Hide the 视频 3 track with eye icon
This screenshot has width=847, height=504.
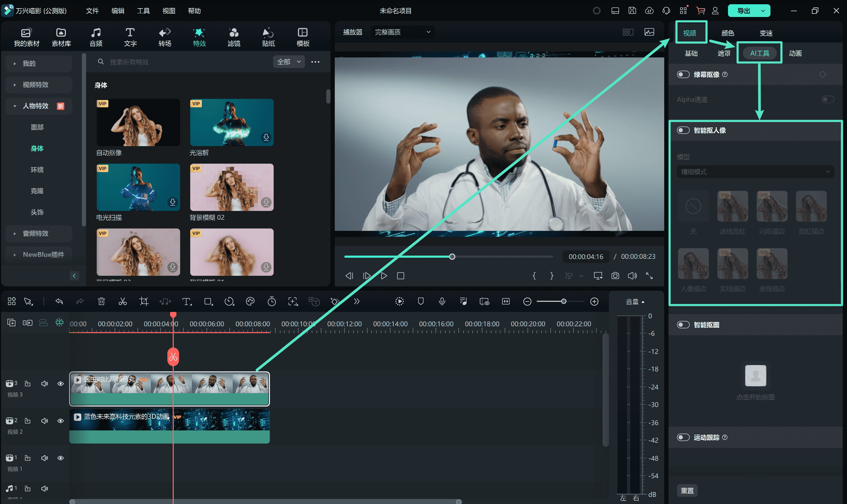click(x=61, y=383)
